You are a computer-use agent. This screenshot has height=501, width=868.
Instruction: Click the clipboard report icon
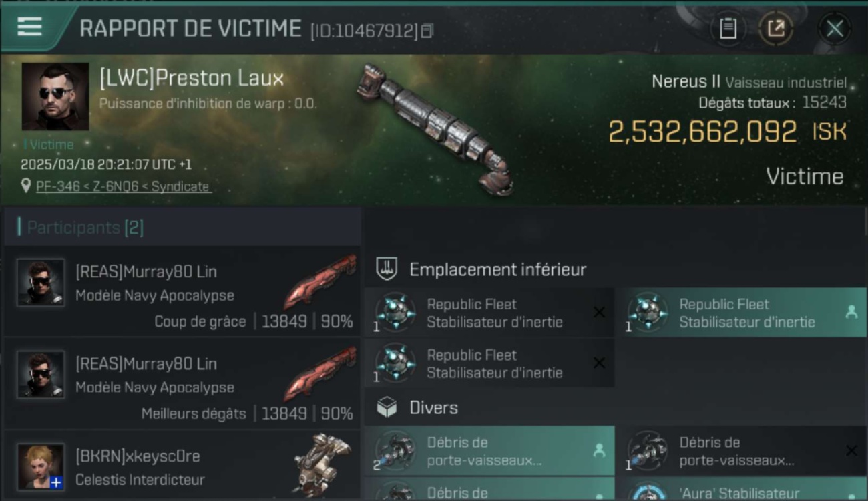coord(728,29)
